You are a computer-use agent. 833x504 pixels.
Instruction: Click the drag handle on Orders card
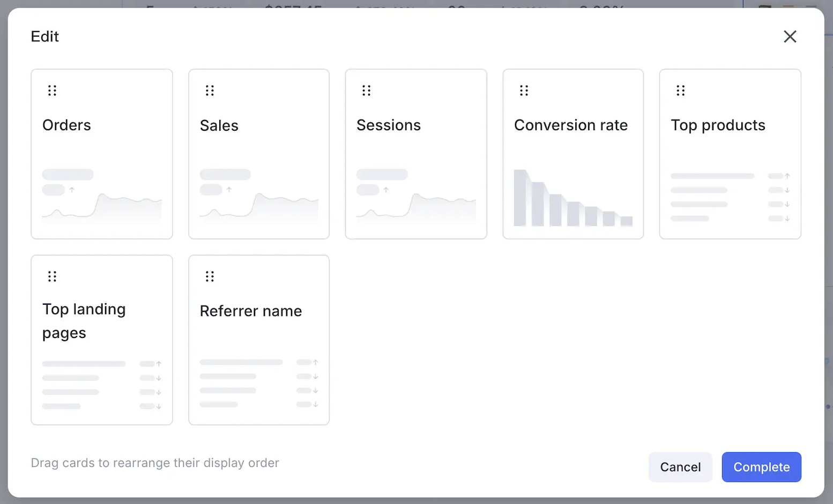coord(52,91)
